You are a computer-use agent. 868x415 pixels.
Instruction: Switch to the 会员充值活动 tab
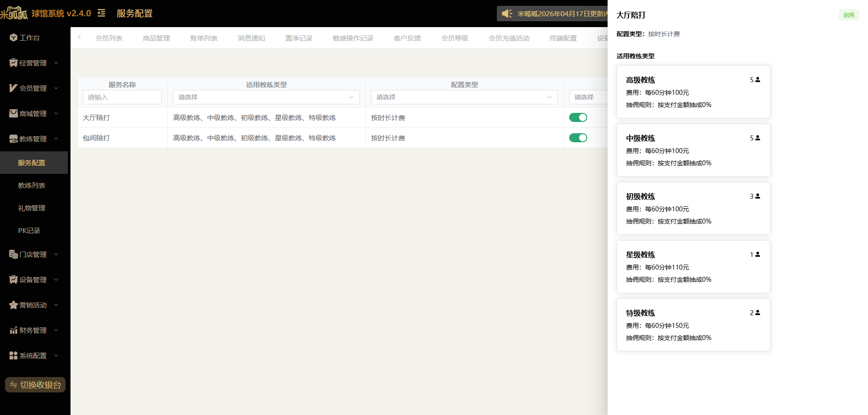(509, 38)
